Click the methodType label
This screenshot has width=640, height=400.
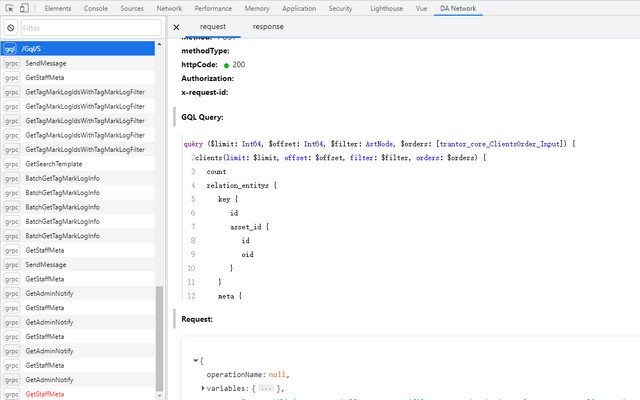point(205,51)
